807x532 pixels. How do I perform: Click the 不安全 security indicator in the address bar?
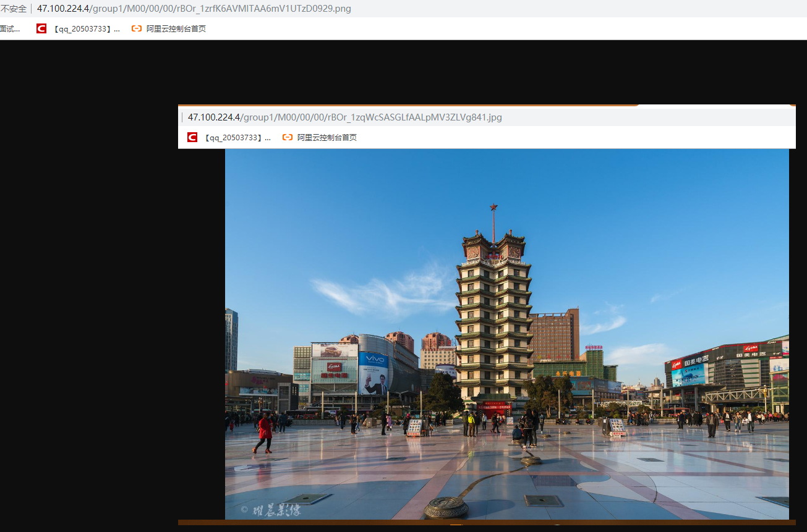[14, 8]
